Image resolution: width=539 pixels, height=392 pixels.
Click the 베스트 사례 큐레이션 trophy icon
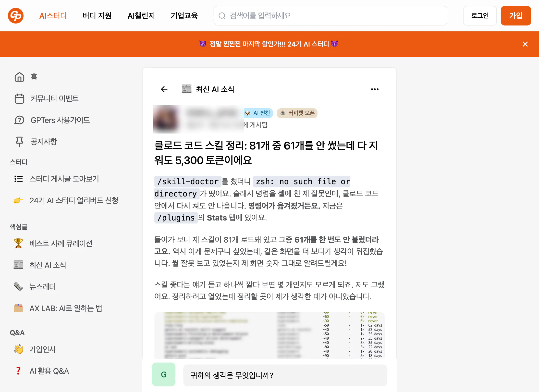[x=18, y=243]
